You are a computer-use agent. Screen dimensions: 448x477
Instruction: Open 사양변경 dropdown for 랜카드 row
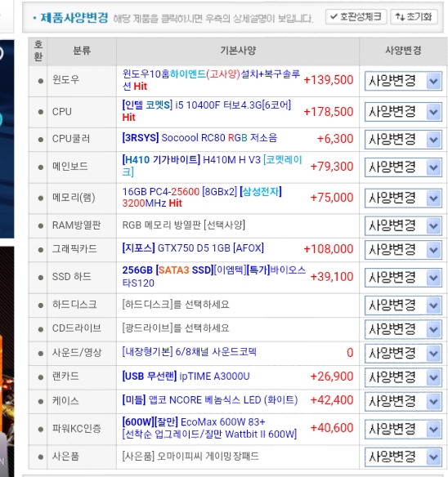point(403,377)
